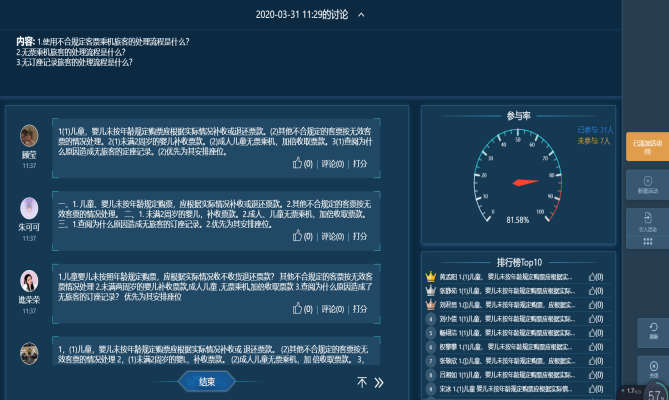Collapse the discussion header with the chevron

(361, 15)
